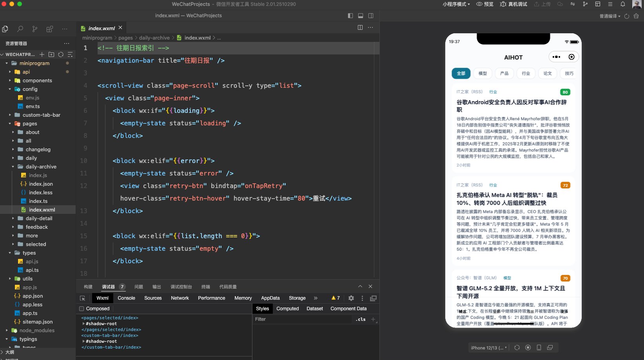Image resolution: width=644 pixels, height=360 pixels.
Task: Toggle secondary sidebar layout
Action: (371, 16)
